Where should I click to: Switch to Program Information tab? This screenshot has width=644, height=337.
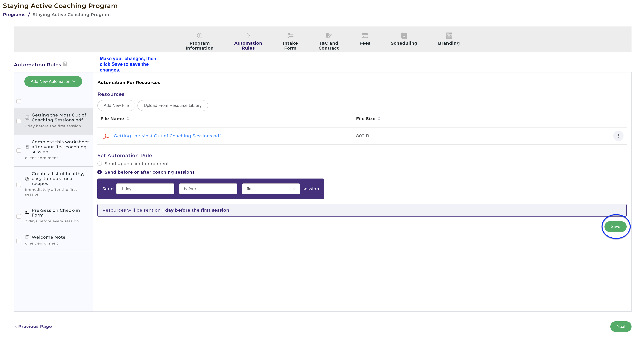click(x=199, y=41)
